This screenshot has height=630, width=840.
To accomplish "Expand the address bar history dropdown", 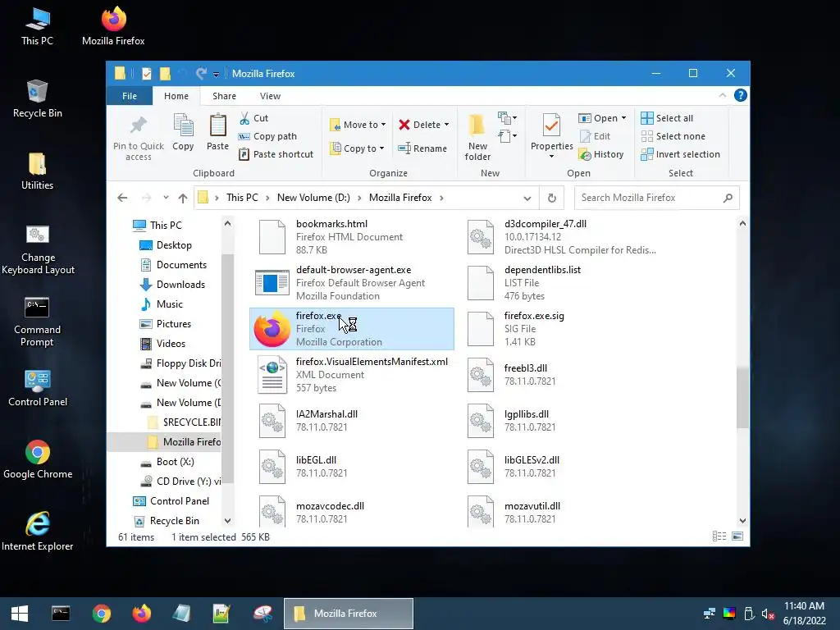I will tap(527, 199).
